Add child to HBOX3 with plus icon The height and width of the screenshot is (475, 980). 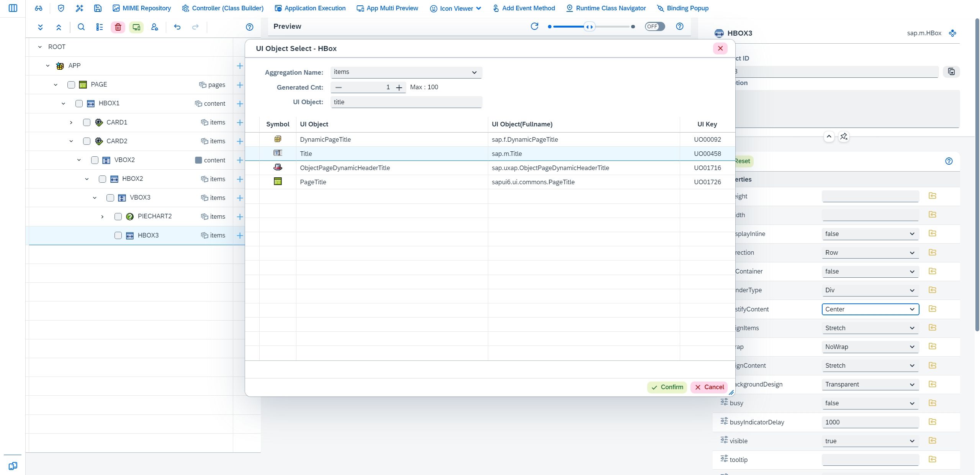[240, 236]
